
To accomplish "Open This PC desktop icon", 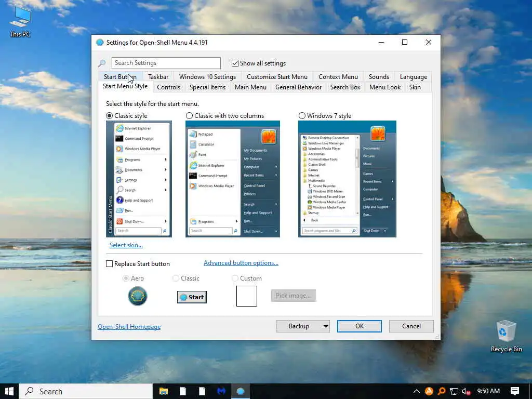I will [x=20, y=22].
